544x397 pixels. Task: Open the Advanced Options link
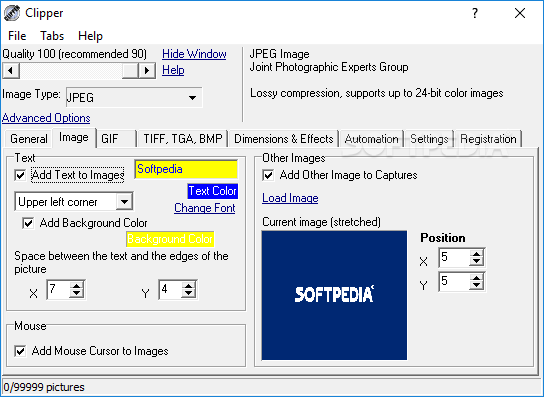[46, 118]
